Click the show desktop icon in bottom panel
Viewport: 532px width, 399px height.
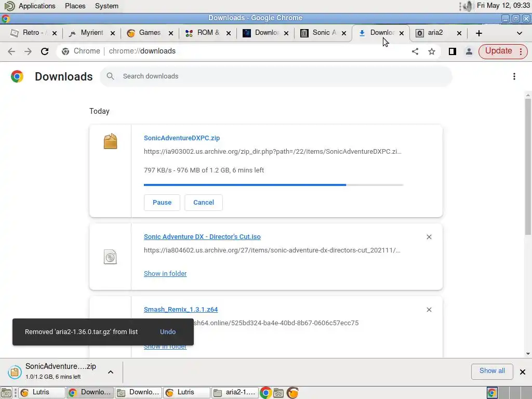pyautogui.click(x=6, y=393)
